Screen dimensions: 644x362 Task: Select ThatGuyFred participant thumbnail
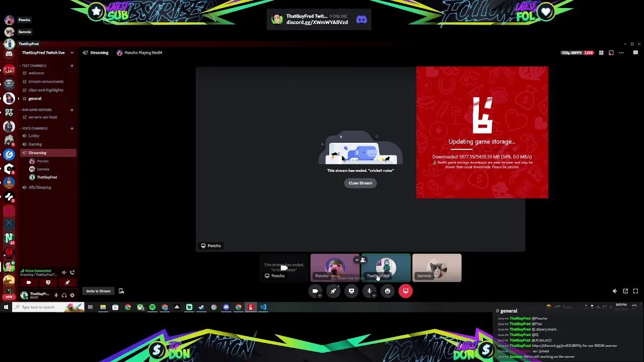[x=386, y=268]
